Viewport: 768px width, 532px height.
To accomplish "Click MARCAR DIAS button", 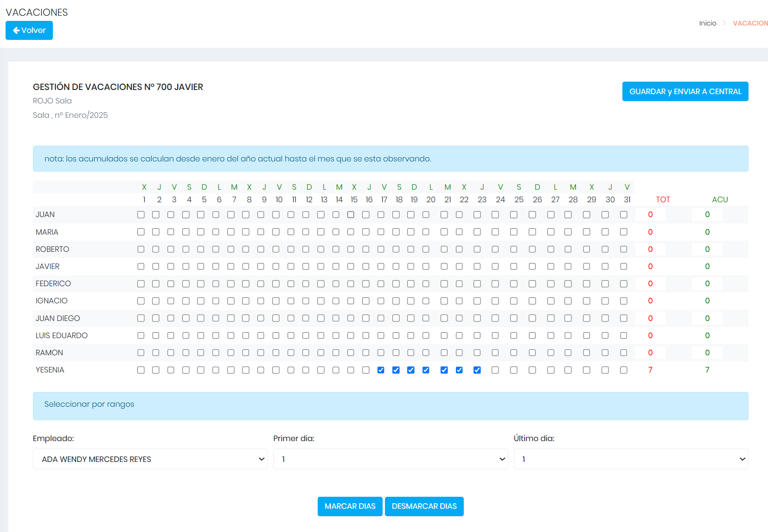I will pos(350,506).
